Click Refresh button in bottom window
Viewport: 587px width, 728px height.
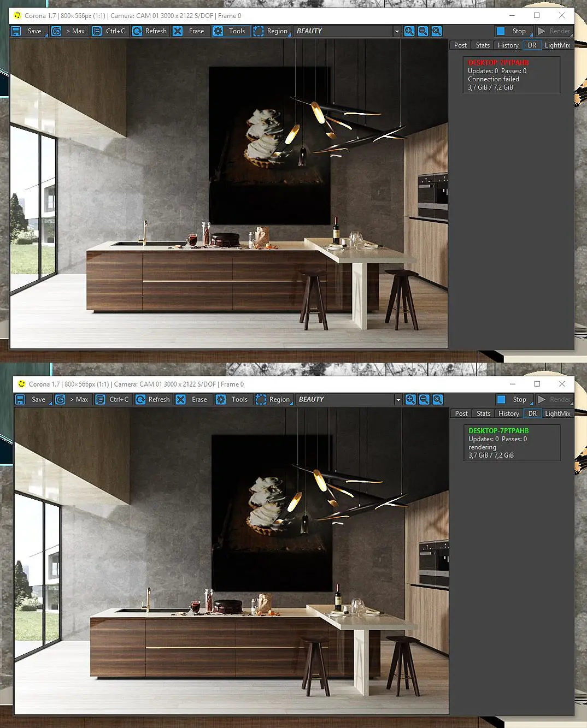153,399
